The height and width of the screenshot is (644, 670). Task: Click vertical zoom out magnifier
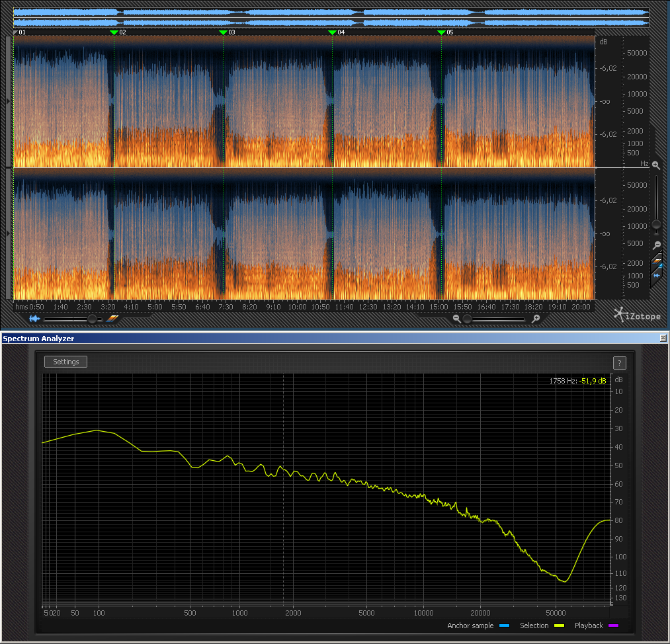tap(655, 245)
